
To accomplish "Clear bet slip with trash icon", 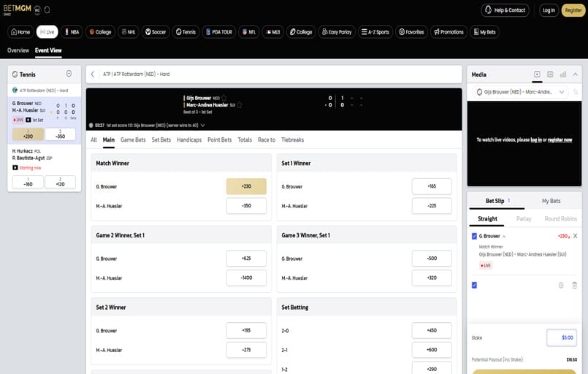I will click(575, 286).
